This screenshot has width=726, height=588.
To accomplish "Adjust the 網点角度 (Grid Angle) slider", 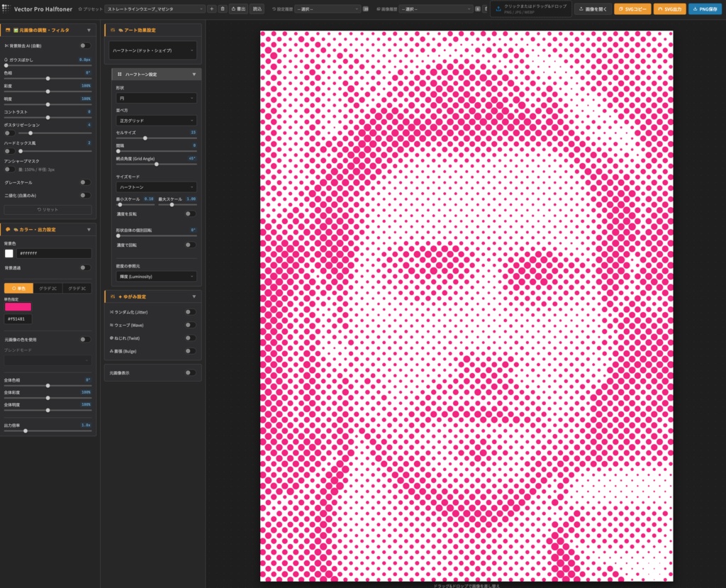I will 156,164.
